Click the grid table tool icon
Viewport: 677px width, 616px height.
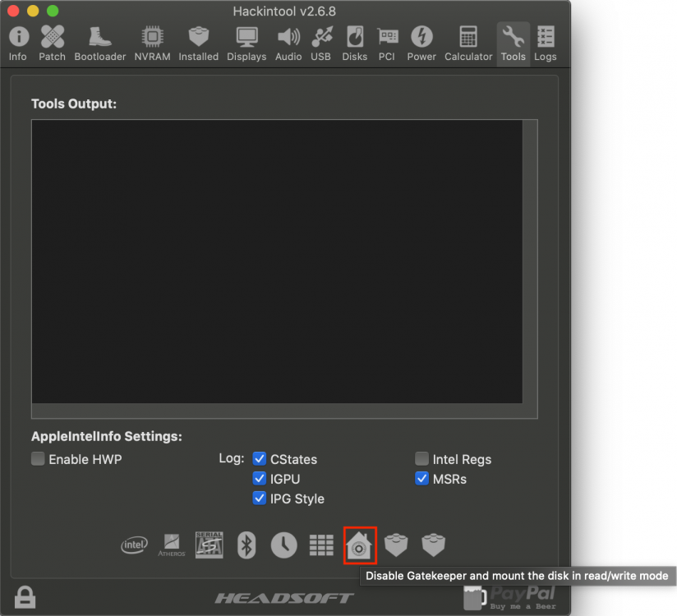click(321, 545)
